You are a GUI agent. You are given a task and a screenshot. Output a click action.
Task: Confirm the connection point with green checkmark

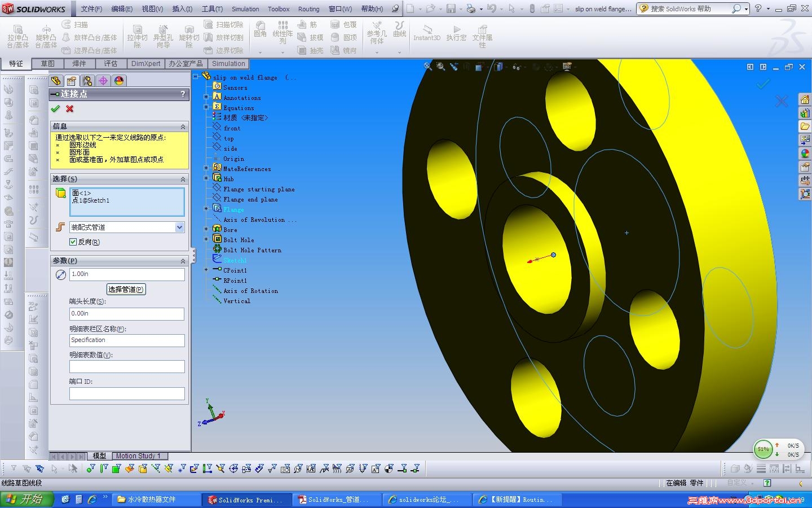pos(55,108)
